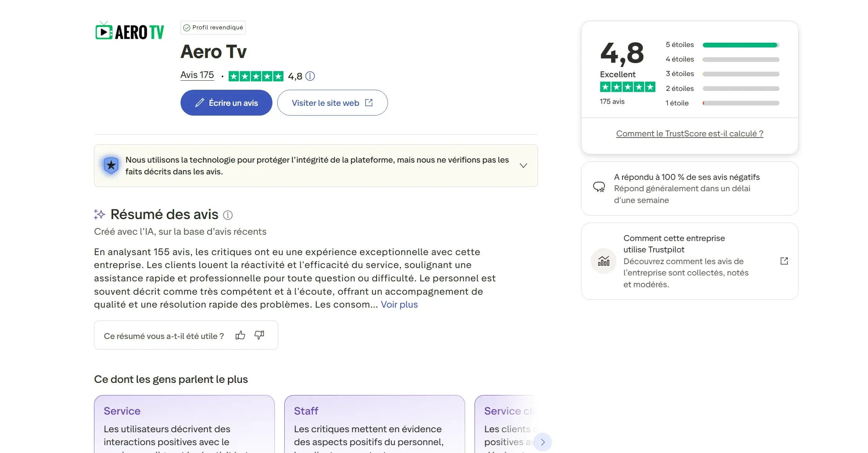Click the pencil icon in Écrire un avis

pyautogui.click(x=200, y=103)
